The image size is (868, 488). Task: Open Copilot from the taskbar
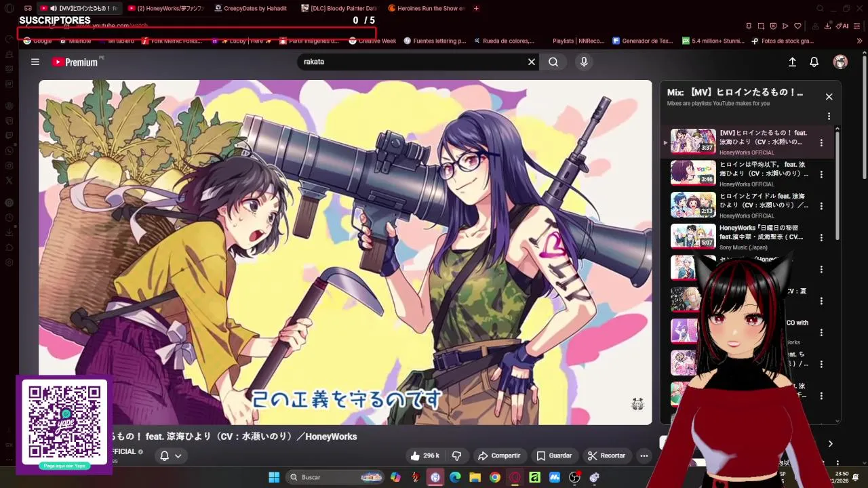(395, 477)
